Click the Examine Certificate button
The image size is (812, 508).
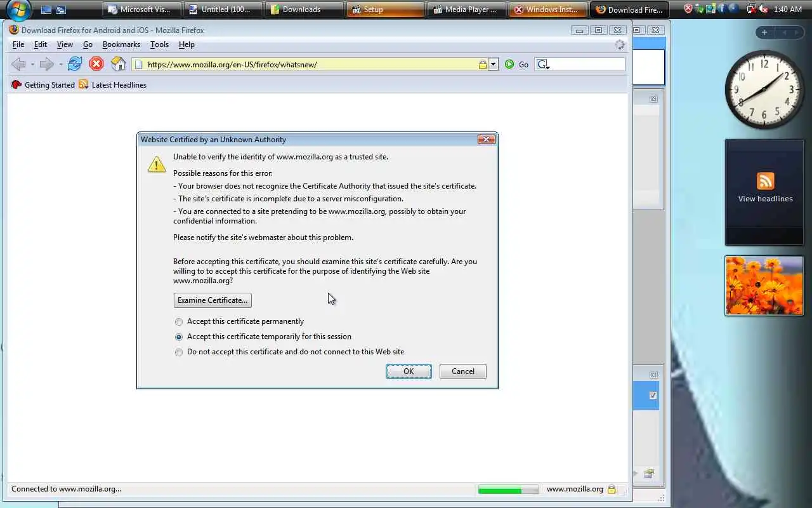[213, 300]
